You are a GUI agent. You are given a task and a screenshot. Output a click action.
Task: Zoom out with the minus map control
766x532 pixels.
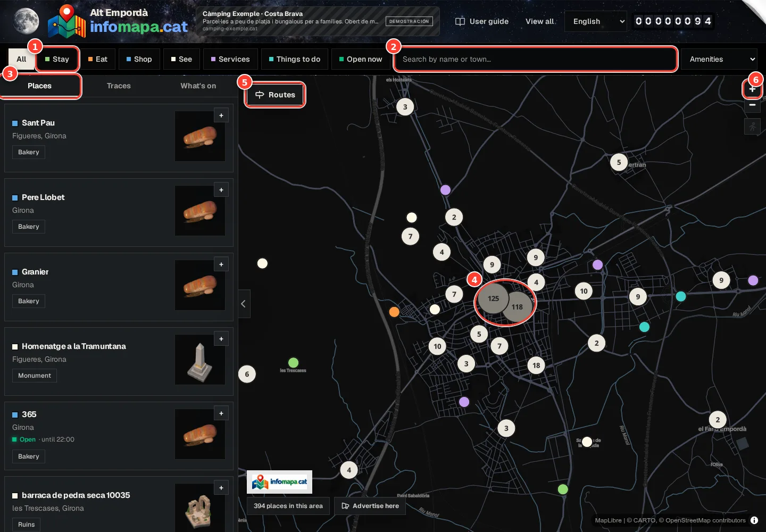(x=752, y=105)
